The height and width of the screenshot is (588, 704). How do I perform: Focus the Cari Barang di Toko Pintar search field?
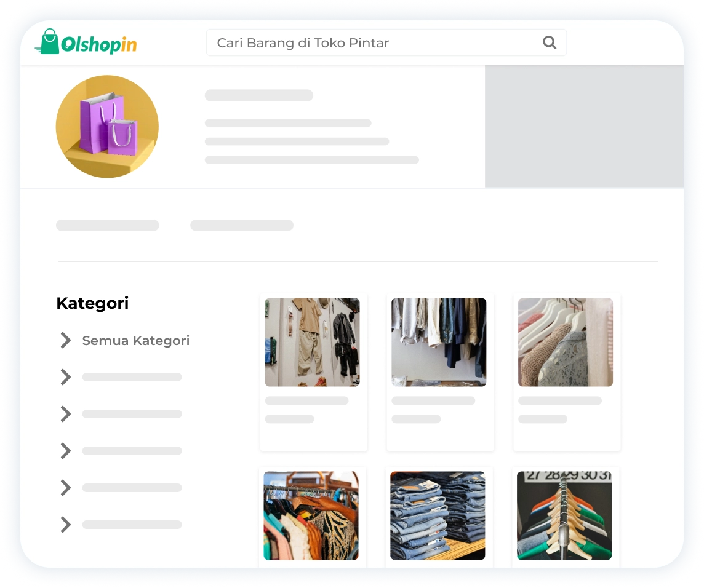[386, 42]
